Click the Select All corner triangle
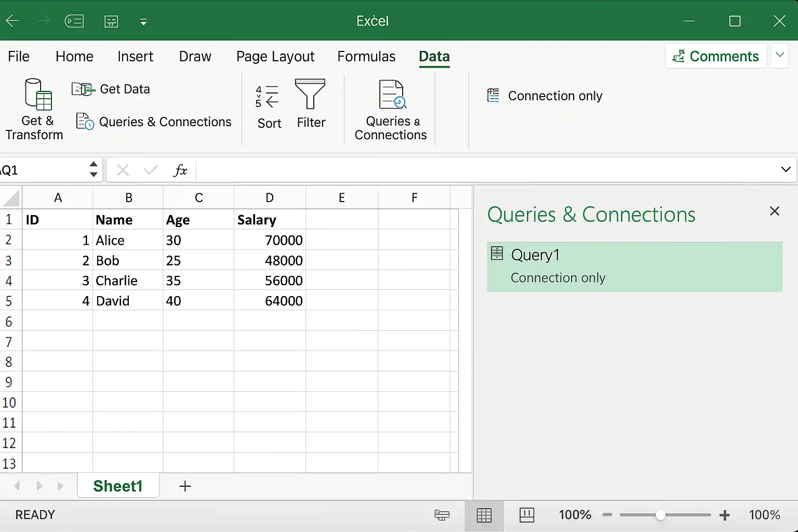The width and height of the screenshot is (798, 532). pyautogui.click(x=10, y=198)
